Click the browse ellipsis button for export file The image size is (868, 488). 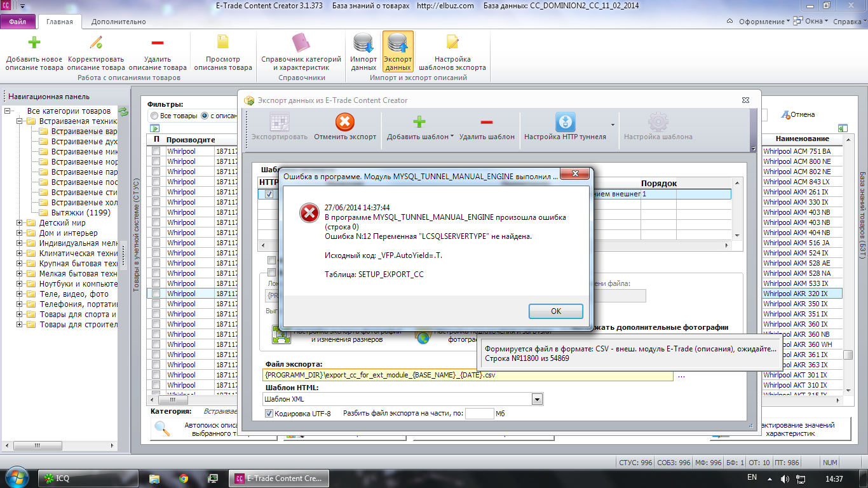pyautogui.click(x=681, y=376)
